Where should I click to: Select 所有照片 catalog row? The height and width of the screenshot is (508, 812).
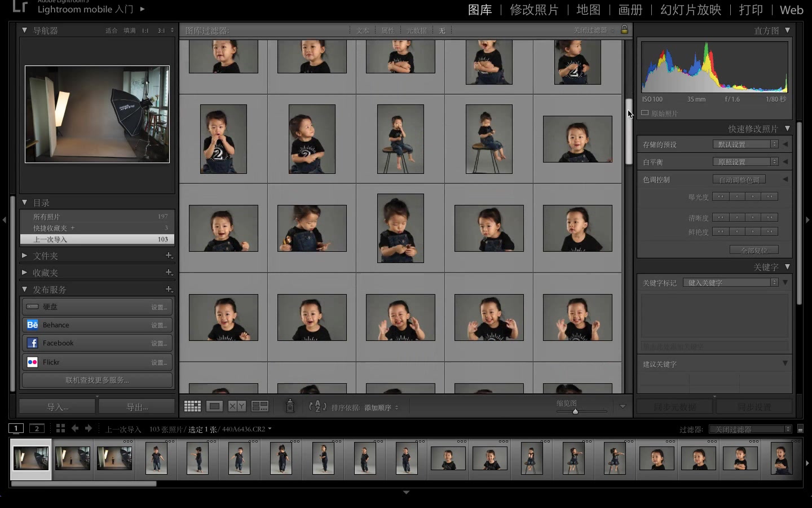tap(97, 216)
